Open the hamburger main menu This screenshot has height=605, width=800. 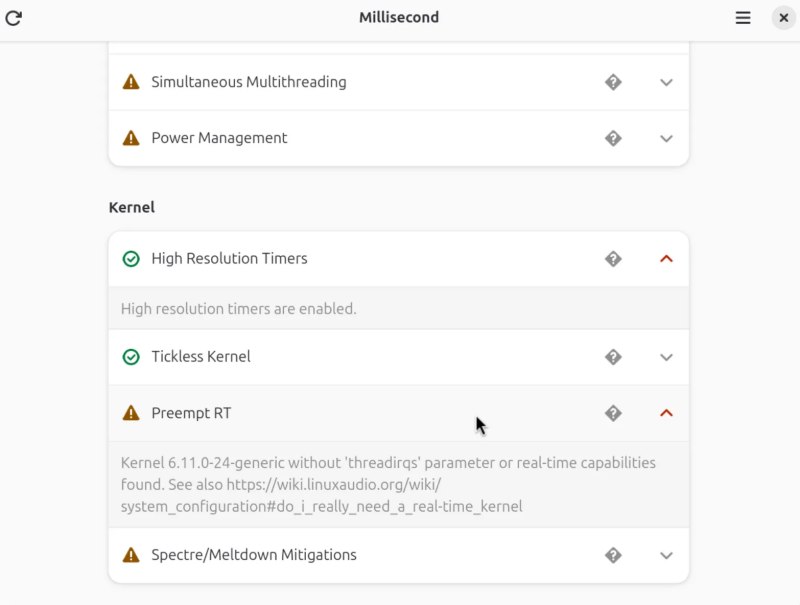point(743,17)
